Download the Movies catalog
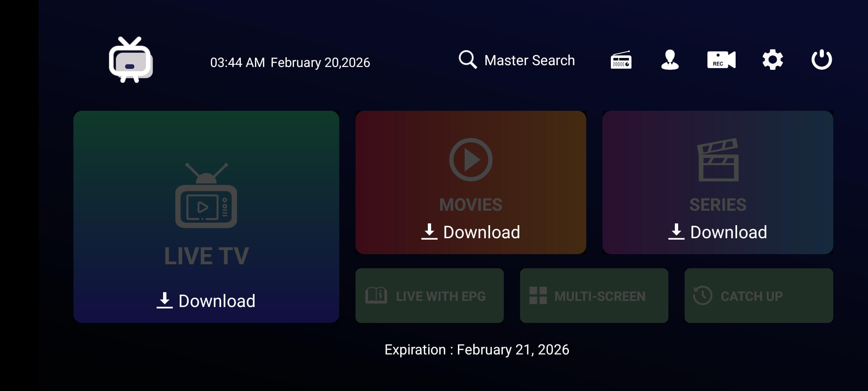Viewport: 868px width, 391px height. click(x=471, y=232)
